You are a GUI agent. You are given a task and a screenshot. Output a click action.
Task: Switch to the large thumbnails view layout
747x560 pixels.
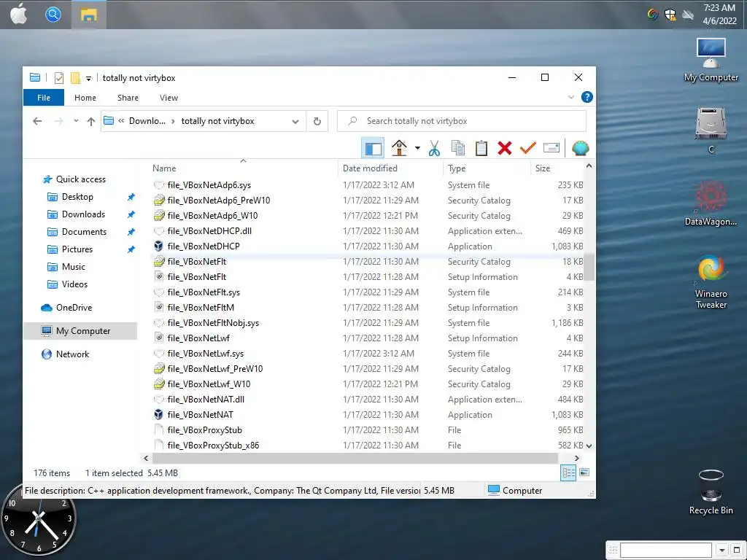584,472
